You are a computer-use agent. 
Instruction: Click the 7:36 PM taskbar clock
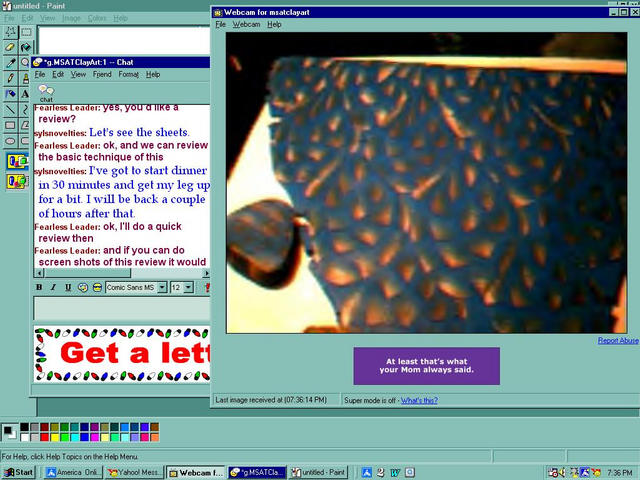620,473
